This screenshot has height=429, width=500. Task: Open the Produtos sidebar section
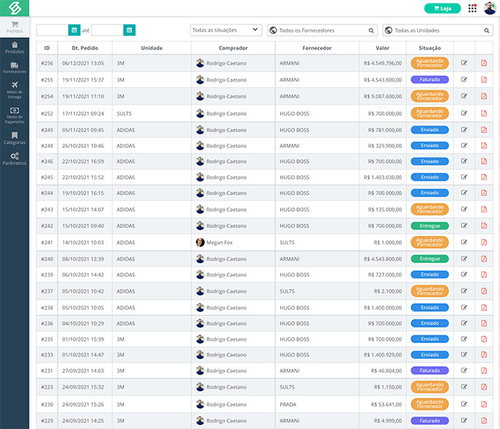pos(14,47)
